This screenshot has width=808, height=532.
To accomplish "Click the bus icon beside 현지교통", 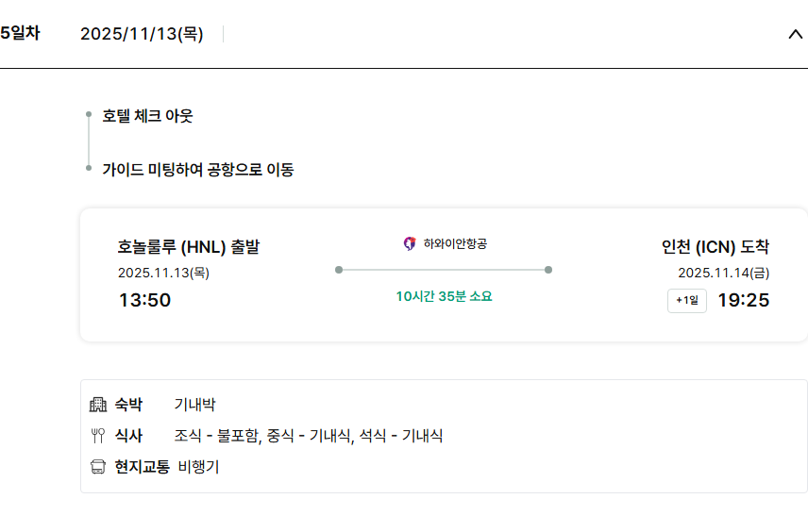I will (98, 467).
